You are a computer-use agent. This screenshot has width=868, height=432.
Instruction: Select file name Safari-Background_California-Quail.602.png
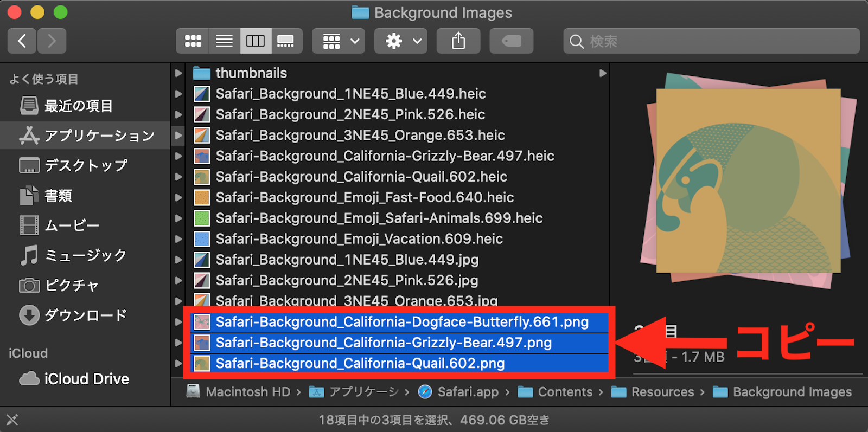click(360, 363)
